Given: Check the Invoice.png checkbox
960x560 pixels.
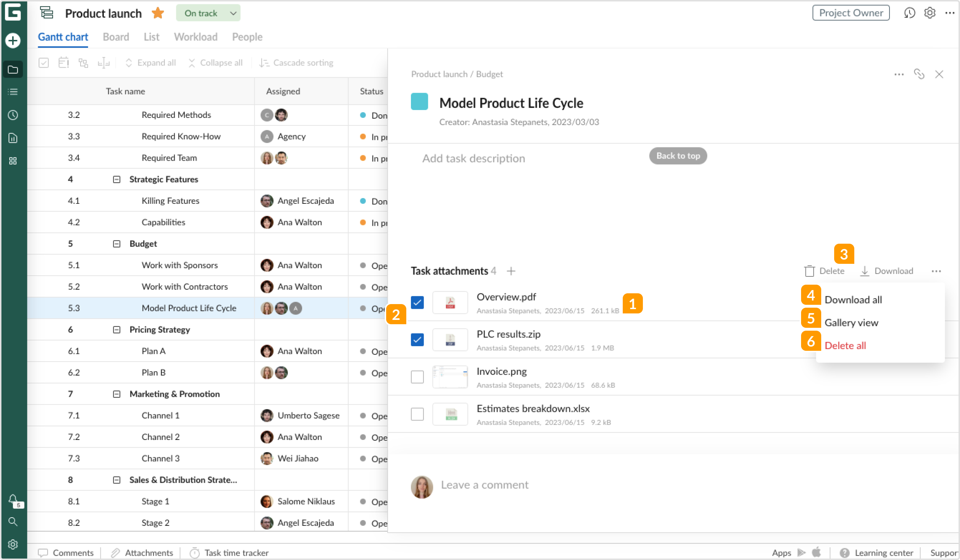Looking at the screenshot, I should pyautogui.click(x=417, y=377).
